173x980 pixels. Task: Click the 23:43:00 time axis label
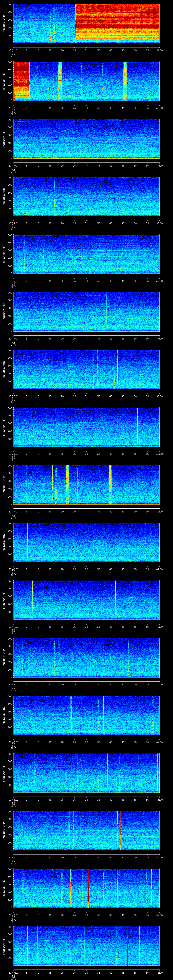click(13, 742)
